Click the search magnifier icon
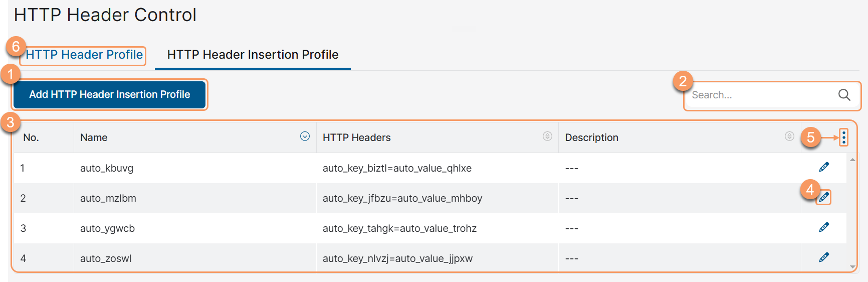Screen dimensions: 868x282 844,95
